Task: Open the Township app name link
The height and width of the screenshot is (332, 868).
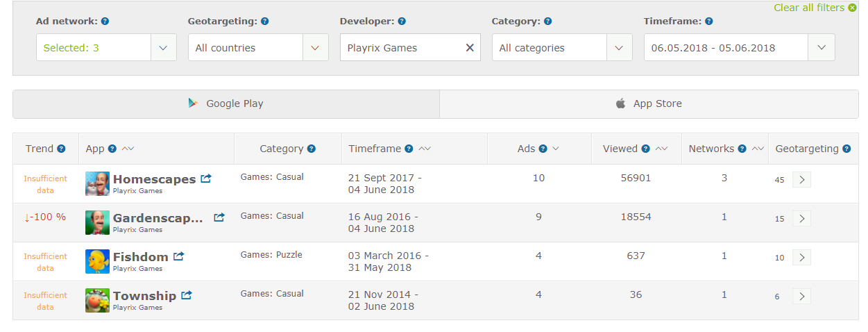Action: coord(144,296)
